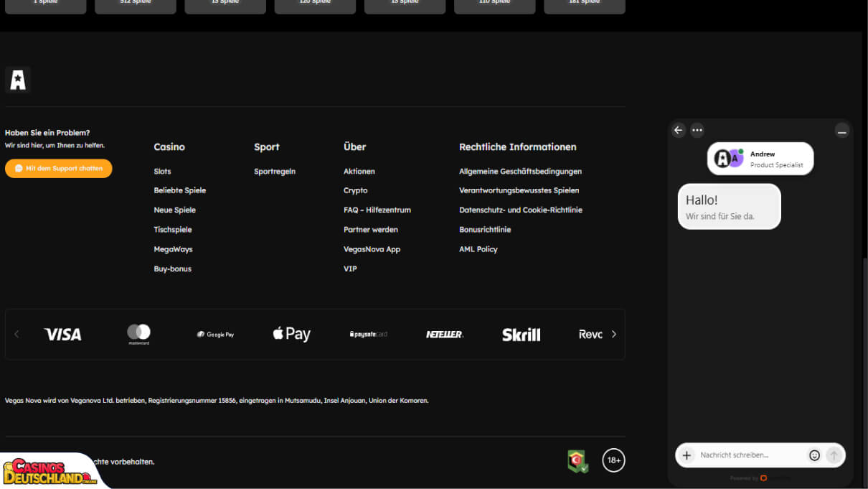868x489 pixels.
Task: Click the green license shield badge
Action: [577, 461]
